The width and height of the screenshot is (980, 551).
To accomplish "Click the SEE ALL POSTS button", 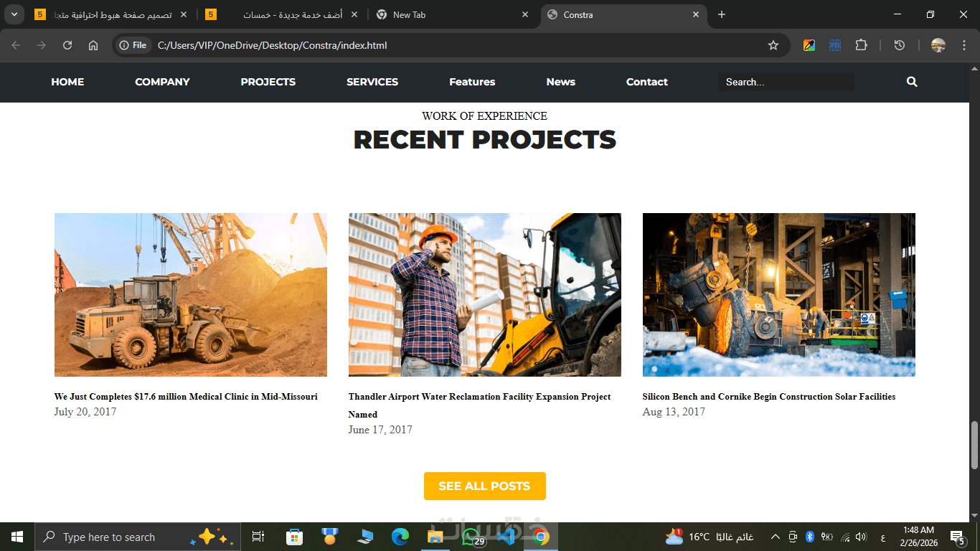I will (x=485, y=486).
